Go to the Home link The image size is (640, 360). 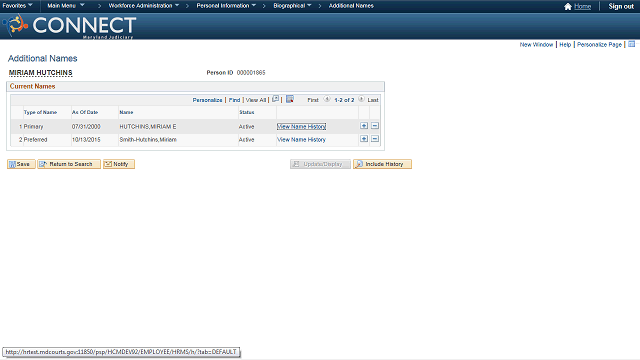pos(582,6)
